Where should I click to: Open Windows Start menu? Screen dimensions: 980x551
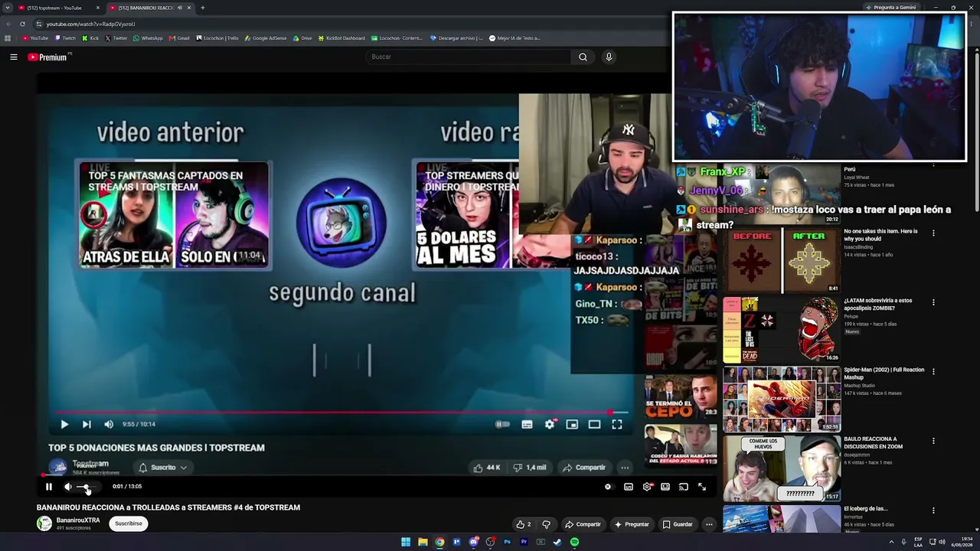406,543
